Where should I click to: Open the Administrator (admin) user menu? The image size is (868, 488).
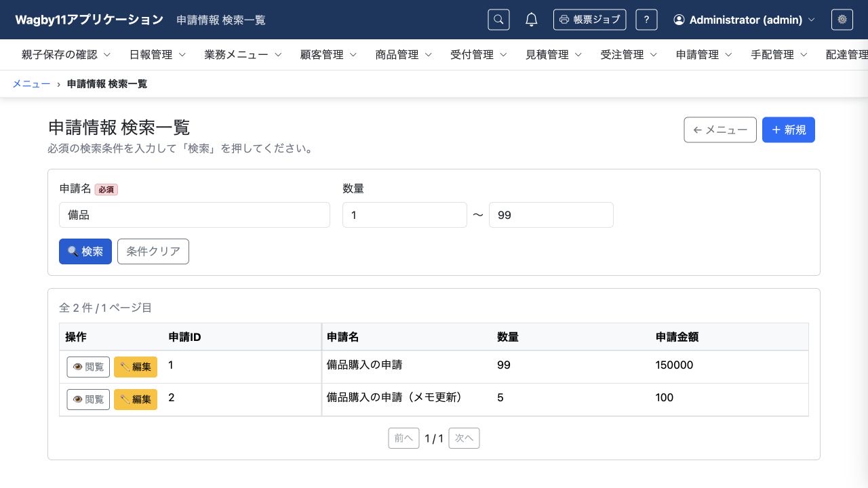tap(745, 20)
